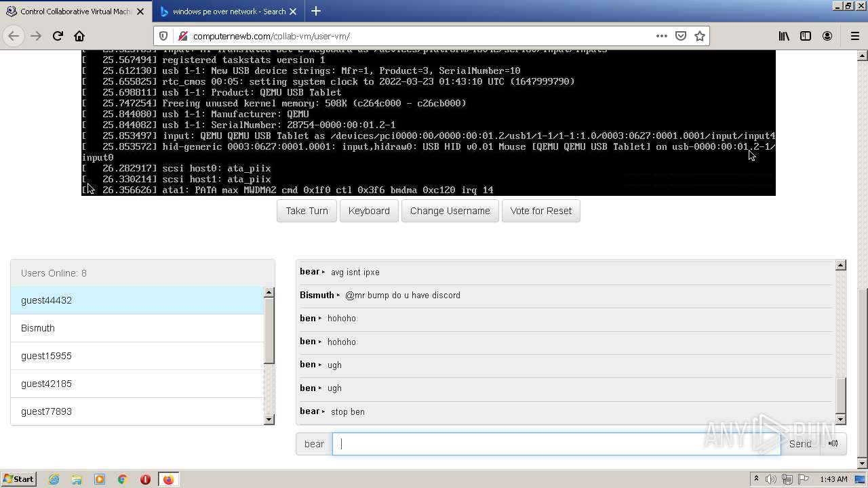This screenshot has height=488, width=868.
Task: Show tracking protection shield info
Action: [x=163, y=36]
